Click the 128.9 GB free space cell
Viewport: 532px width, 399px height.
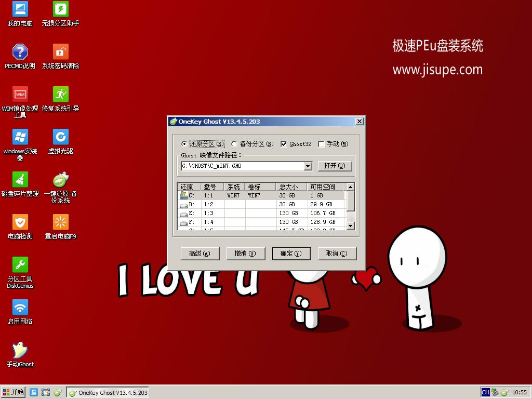coord(323,222)
